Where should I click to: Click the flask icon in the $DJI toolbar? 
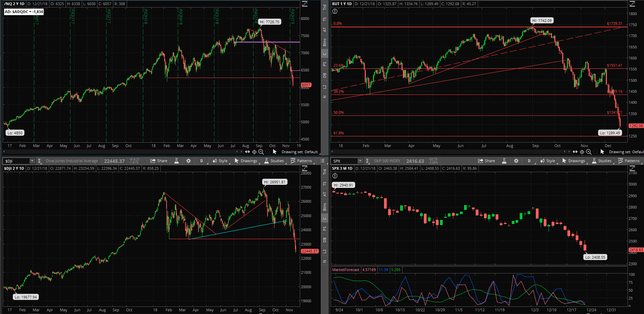[177, 161]
